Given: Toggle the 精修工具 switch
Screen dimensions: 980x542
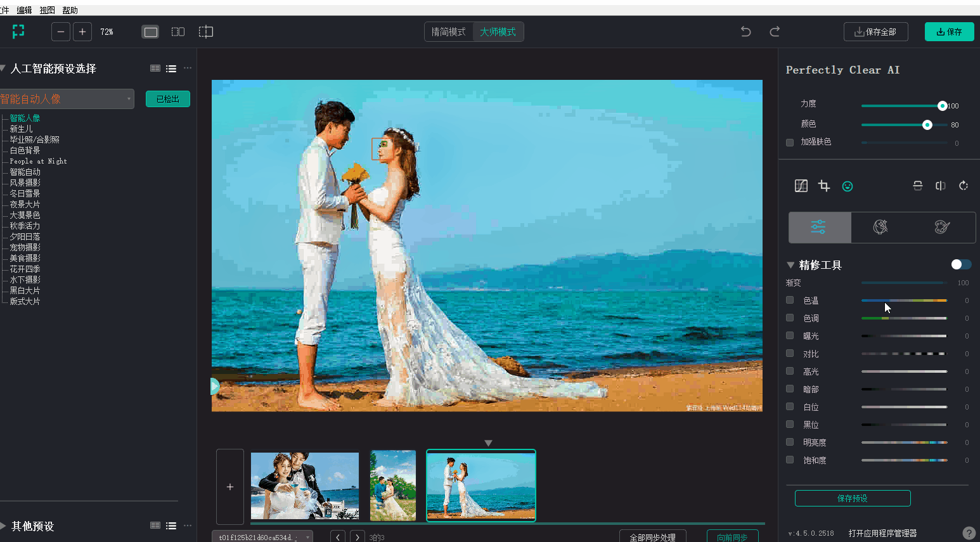Looking at the screenshot, I should 961,264.
